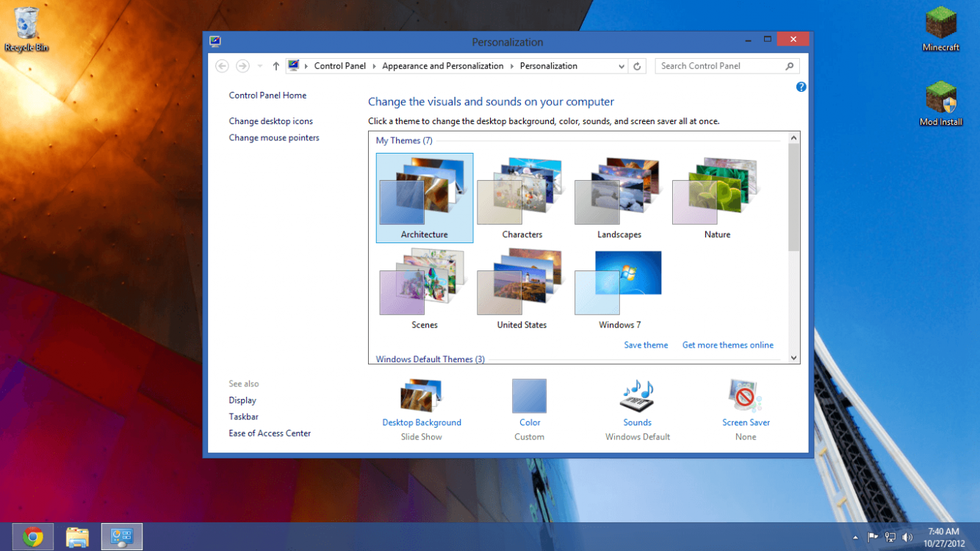Click the Forward arrow button
This screenshot has height=551, width=980.
pyautogui.click(x=242, y=66)
